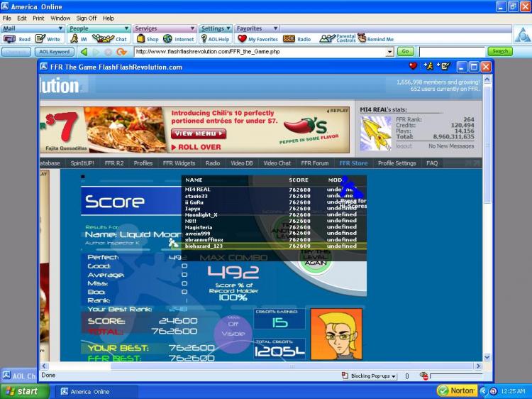This screenshot has width=532, height=399.
Task: Launch the Radio icon in toolbar
Action: pos(289,39)
